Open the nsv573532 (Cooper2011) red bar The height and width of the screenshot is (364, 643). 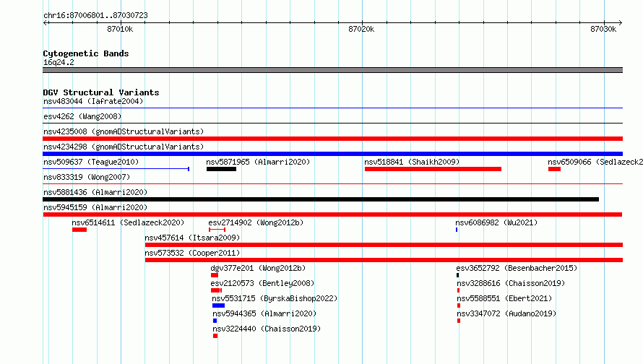click(384, 260)
